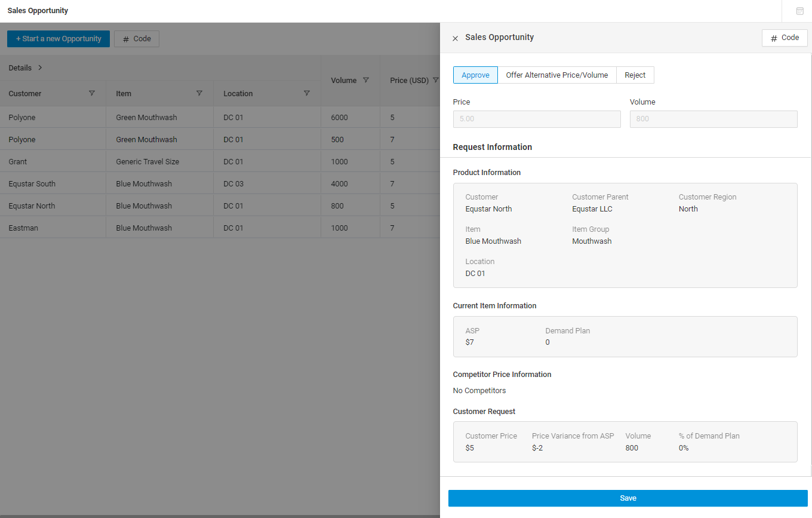Click the Code button in the side panel
The image size is (812, 518).
pos(785,38)
